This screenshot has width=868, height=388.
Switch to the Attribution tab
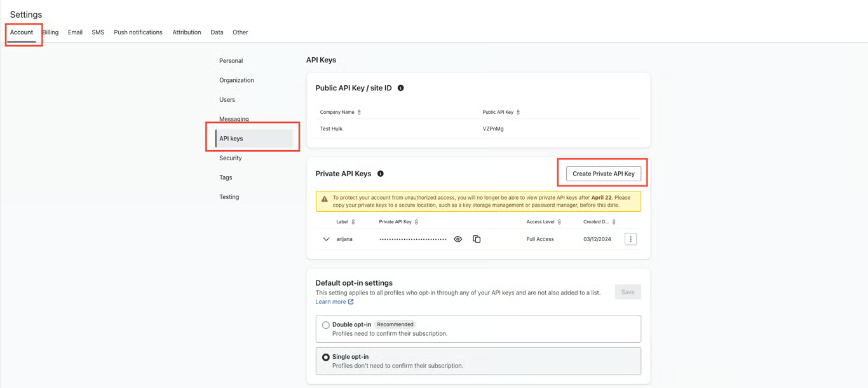point(187,32)
